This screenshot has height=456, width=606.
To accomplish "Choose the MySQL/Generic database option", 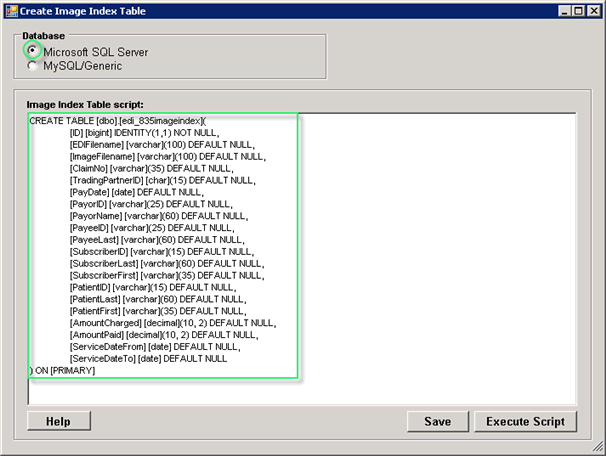I will click(34, 66).
